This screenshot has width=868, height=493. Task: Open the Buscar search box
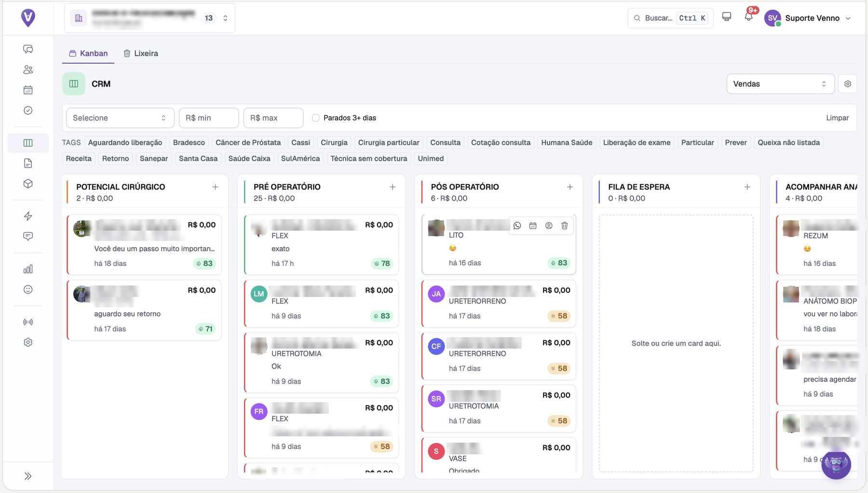tap(670, 18)
